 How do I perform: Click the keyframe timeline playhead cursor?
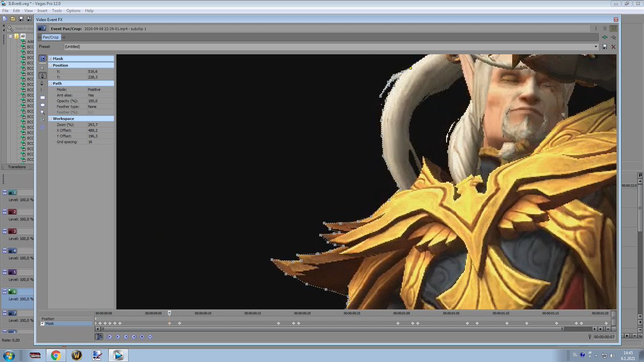(x=170, y=313)
